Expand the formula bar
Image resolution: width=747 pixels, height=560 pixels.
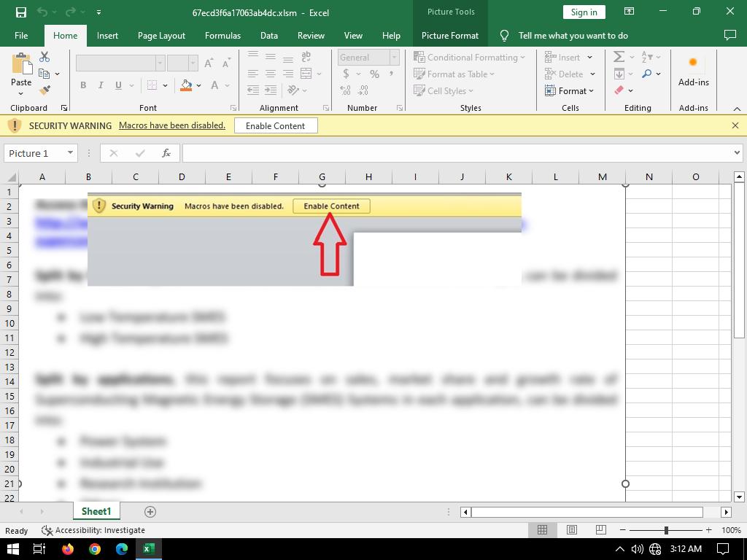tap(737, 153)
